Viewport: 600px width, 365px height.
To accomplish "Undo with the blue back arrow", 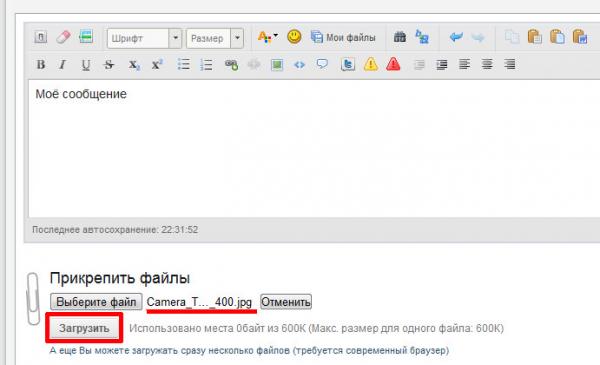I will 456,37.
